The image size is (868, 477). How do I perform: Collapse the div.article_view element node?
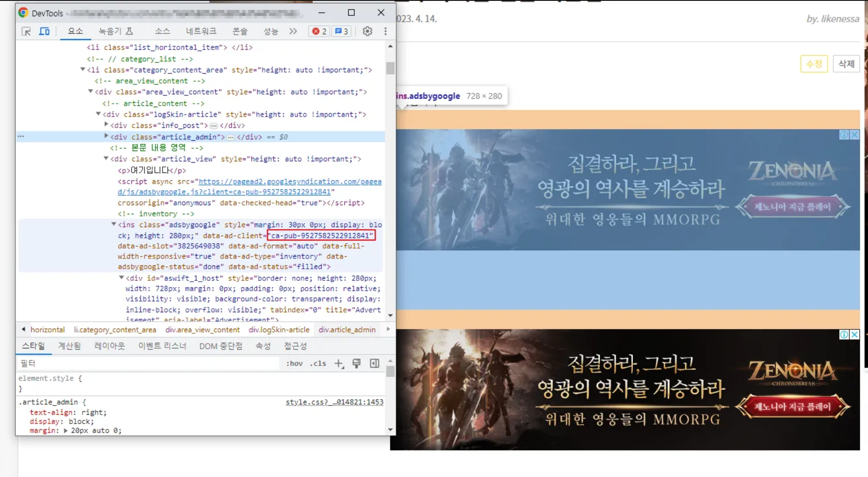107,159
